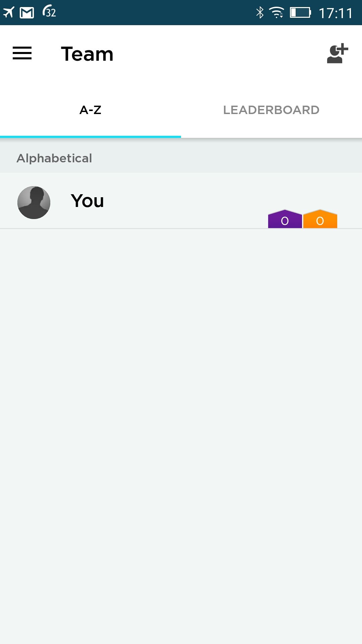
Task: Tap the cyan active tab indicator
Action: [90, 137]
